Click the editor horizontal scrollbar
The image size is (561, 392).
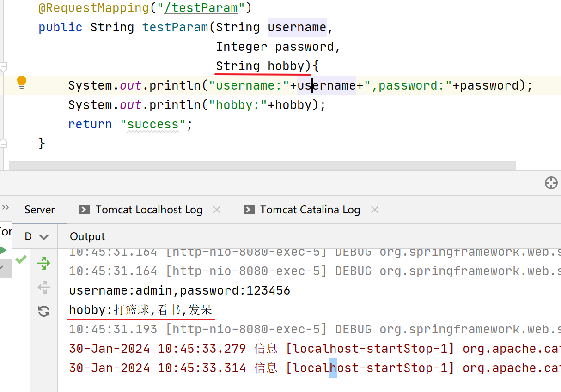[x=262, y=165]
